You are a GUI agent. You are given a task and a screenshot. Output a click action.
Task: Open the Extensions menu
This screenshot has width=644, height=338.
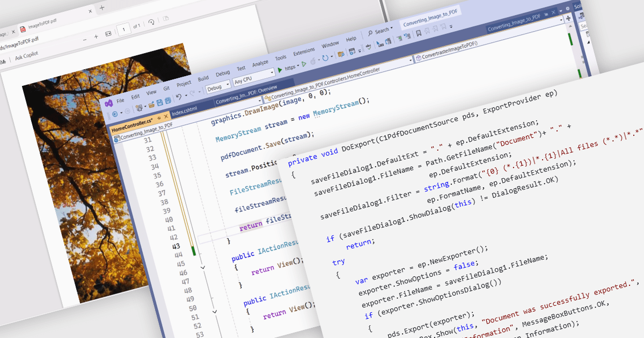[x=304, y=52]
